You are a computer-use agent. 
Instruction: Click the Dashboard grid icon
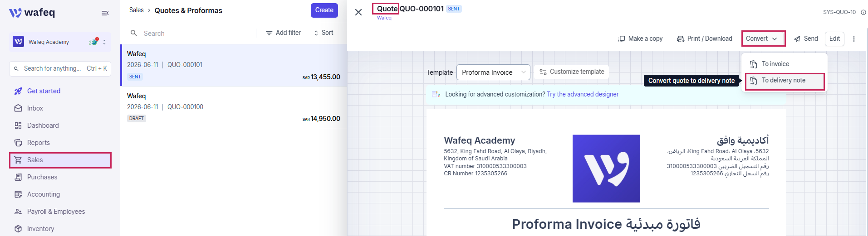pyautogui.click(x=18, y=125)
